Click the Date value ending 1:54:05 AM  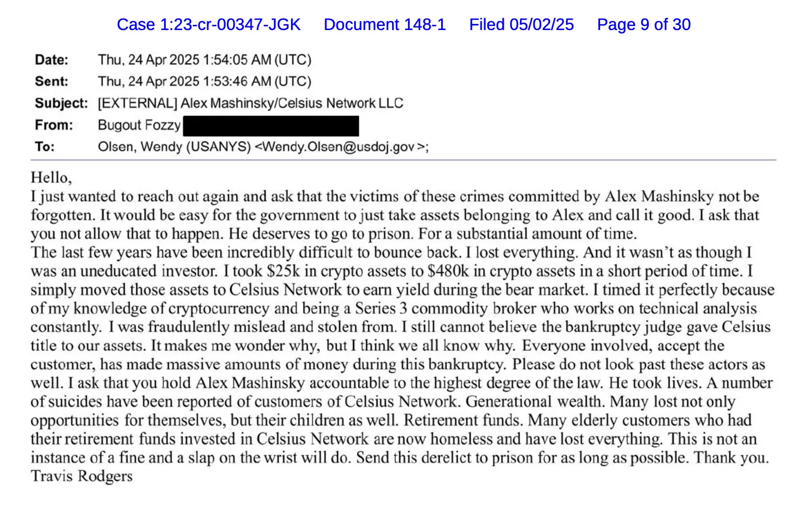coord(205,60)
